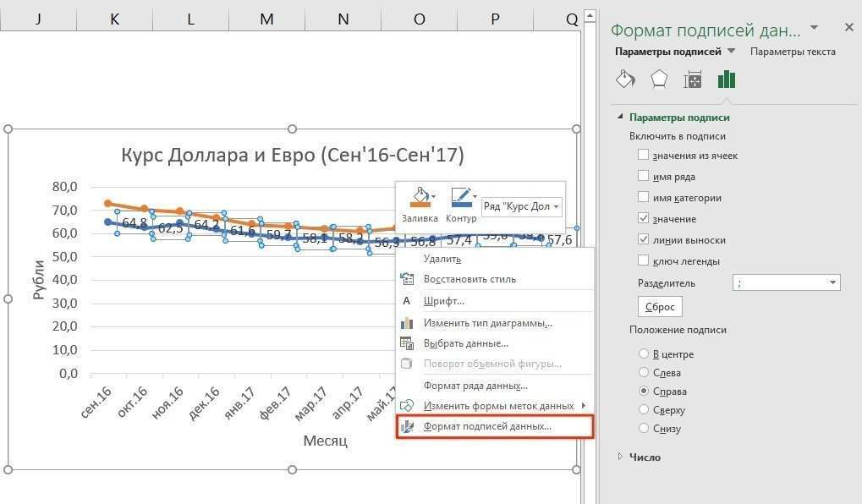Screen dimensions: 862x504
Task: Click the Шрифт icon in context menu
Action: tap(407, 300)
